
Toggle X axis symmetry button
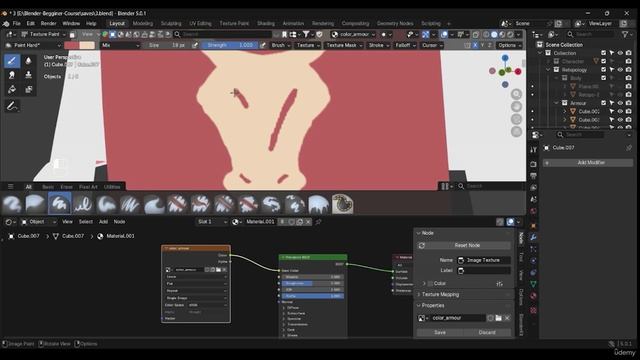click(x=475, y=45)
